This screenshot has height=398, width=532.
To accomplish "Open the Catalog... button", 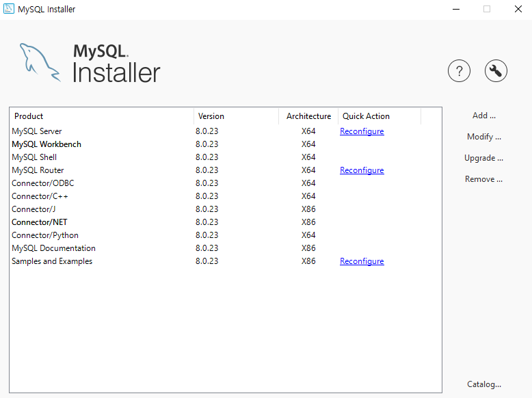I will 484,384.
